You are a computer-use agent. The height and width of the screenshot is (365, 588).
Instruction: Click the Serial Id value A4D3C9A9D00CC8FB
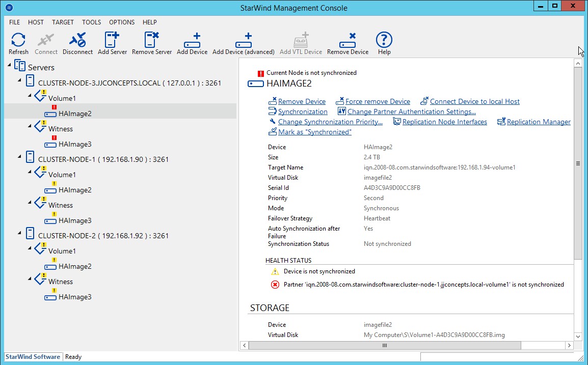[x=392, y=188]
